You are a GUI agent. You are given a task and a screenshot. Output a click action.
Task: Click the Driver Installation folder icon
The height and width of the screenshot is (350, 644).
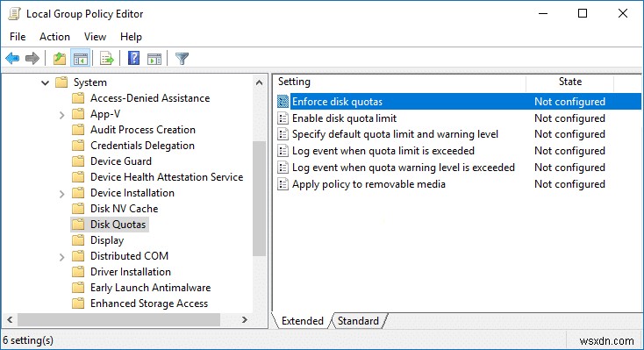tap(78, 272)
